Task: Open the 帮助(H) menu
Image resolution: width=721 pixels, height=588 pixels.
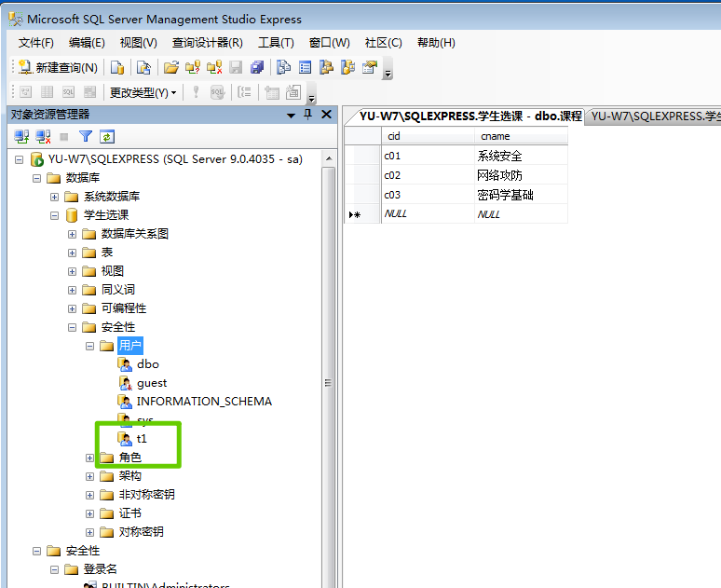Action: coord(436,43)
